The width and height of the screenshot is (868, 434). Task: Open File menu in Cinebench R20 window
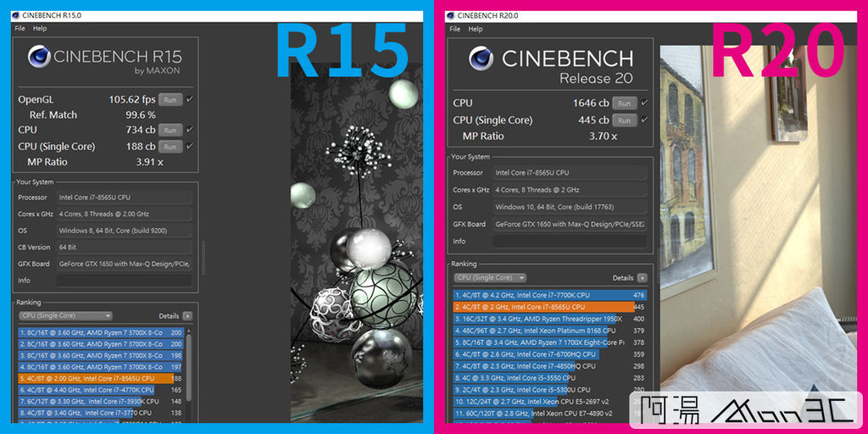pos(454,29)
